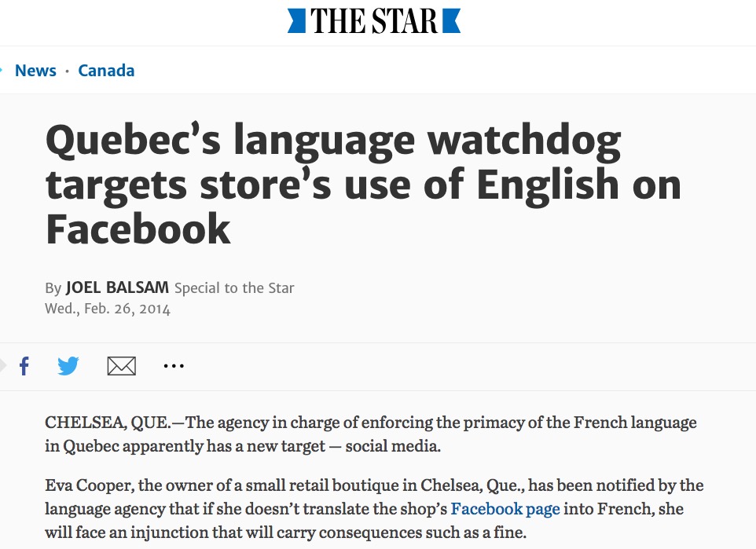756x549 pixels.
Task: Click the 'By' label before author name
Action: click(53, 288)
